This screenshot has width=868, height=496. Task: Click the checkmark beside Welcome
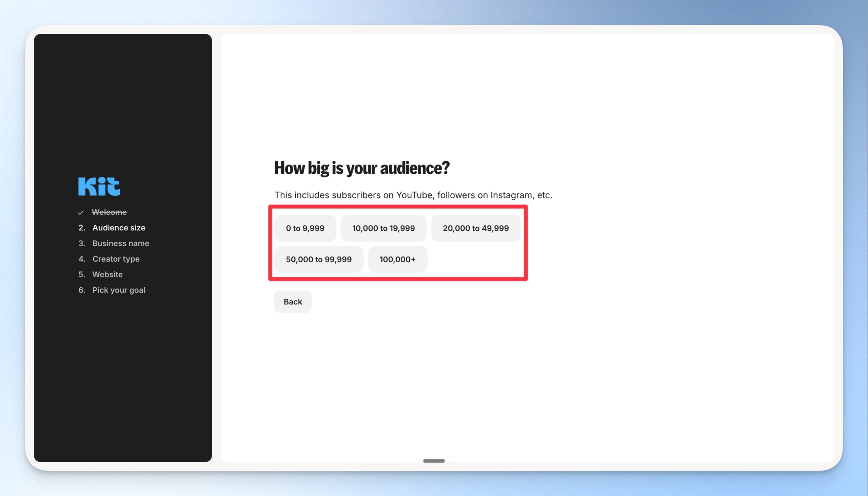coord(81,213)
